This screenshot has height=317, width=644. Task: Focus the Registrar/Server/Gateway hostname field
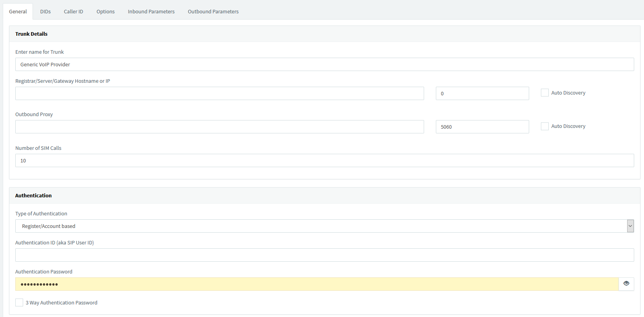(x=220, y=93)
